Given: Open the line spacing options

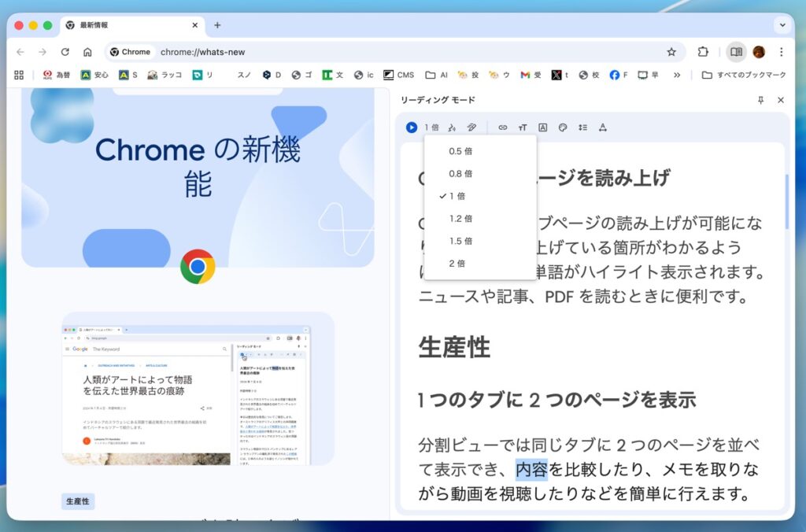Looking at the screenshot, I should pyautogui.click(x=582, y=127).
